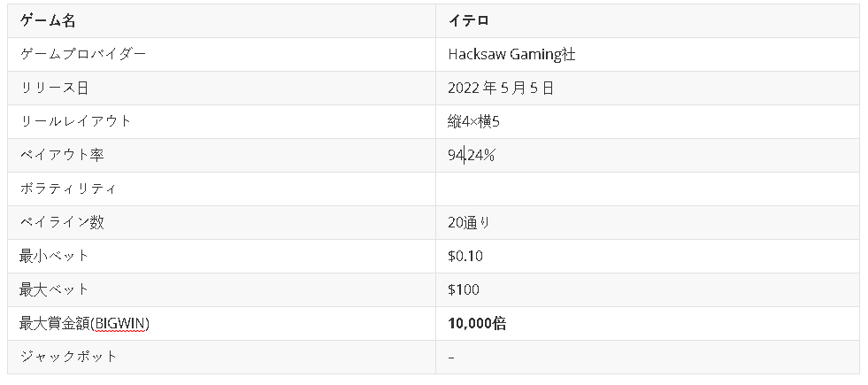Click the Hacksaw Gaming社 value cell
Screen dimensions: 868x385
click(x=511, y=54)
